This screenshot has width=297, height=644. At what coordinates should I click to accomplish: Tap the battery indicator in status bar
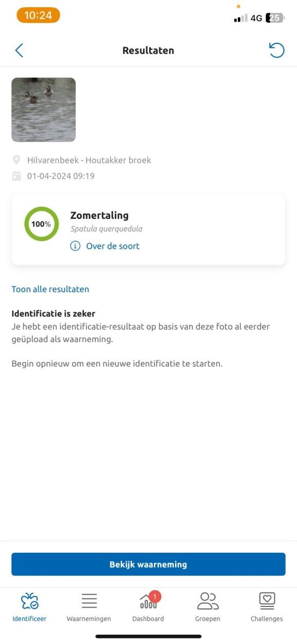point(275,18)
